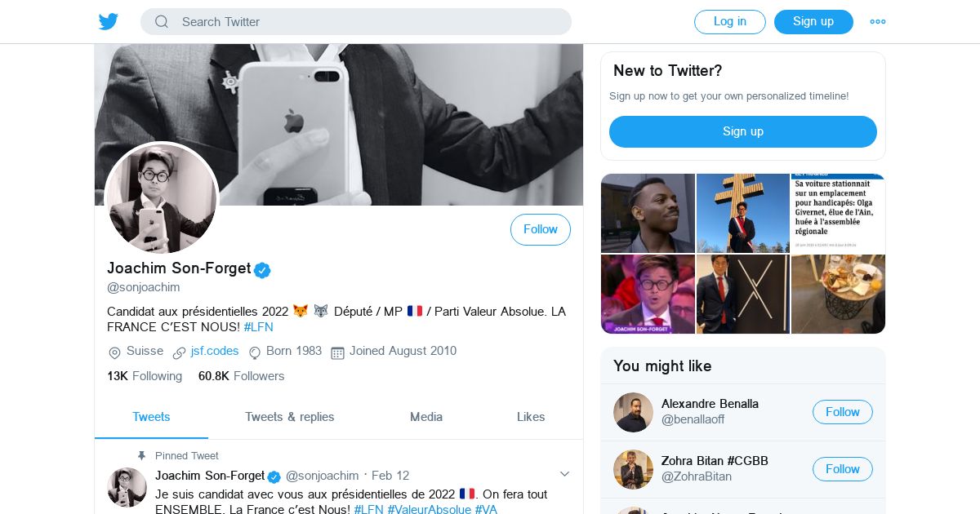Open the Media tab
This screenshot has width=980, height=514.
[x=426, y=417]
